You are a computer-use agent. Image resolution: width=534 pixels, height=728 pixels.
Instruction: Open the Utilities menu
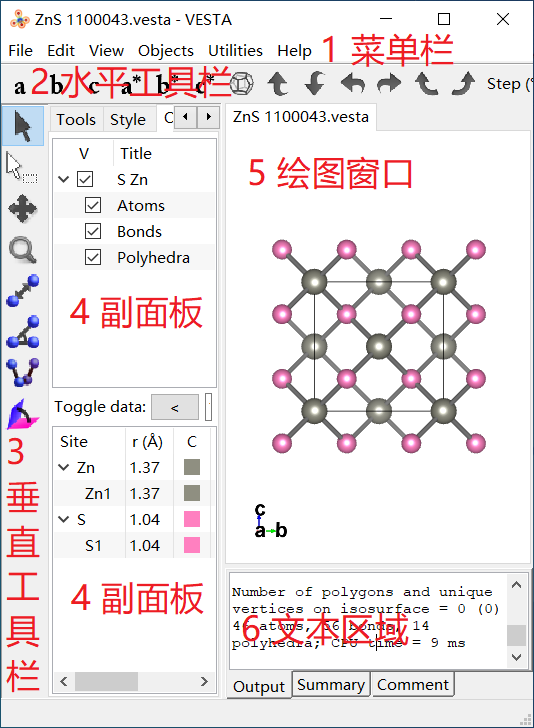point(235,50)
